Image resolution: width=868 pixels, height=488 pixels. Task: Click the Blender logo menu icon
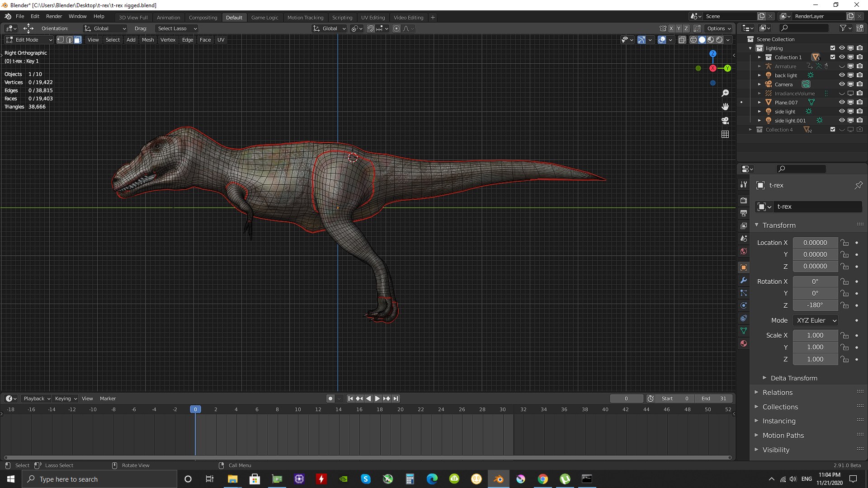point(8,16)
